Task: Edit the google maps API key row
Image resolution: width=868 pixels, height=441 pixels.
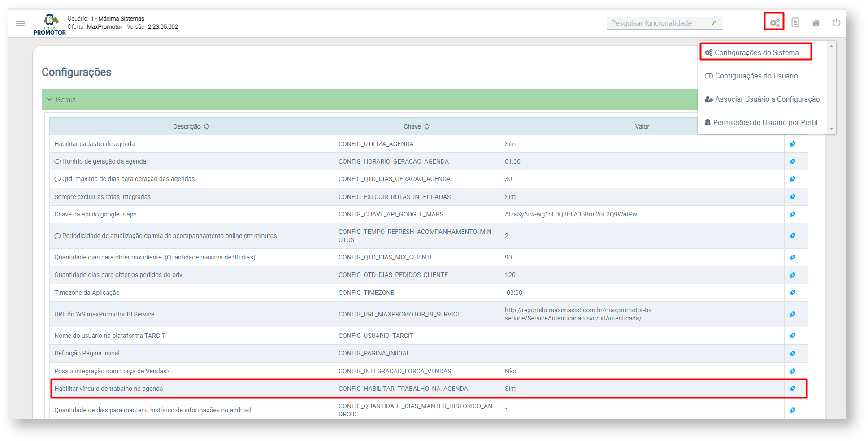Action: tap(792, 214)
